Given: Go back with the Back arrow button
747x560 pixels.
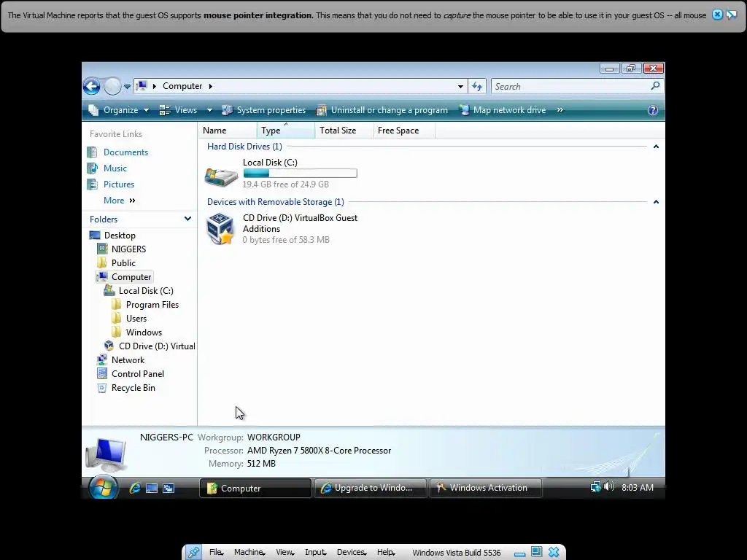Looking at the screenshot, I should [91, 87].
